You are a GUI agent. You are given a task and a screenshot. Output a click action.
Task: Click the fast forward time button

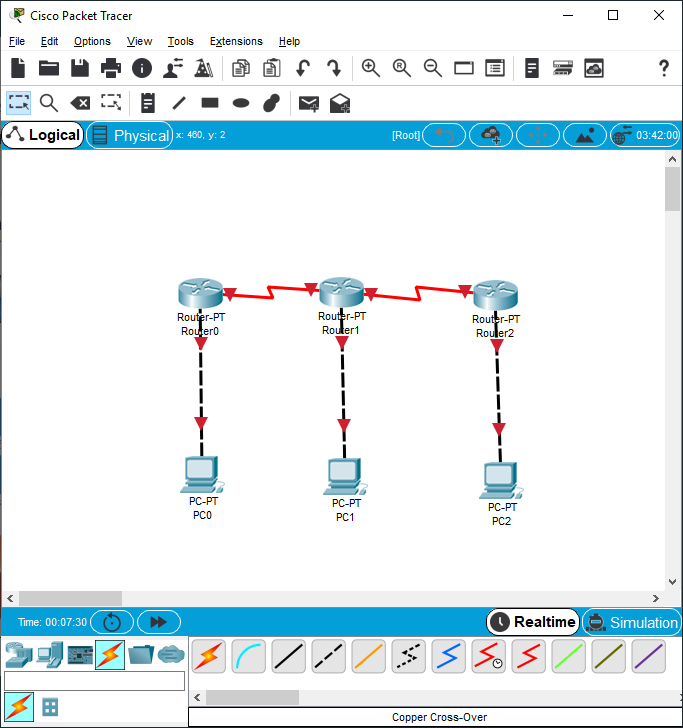[x=159, y=622]
